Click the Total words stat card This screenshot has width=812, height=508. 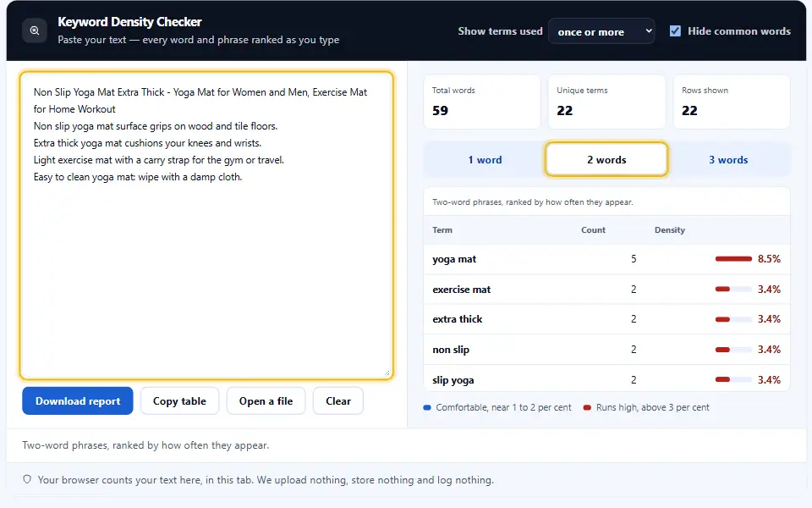[481, 102]
